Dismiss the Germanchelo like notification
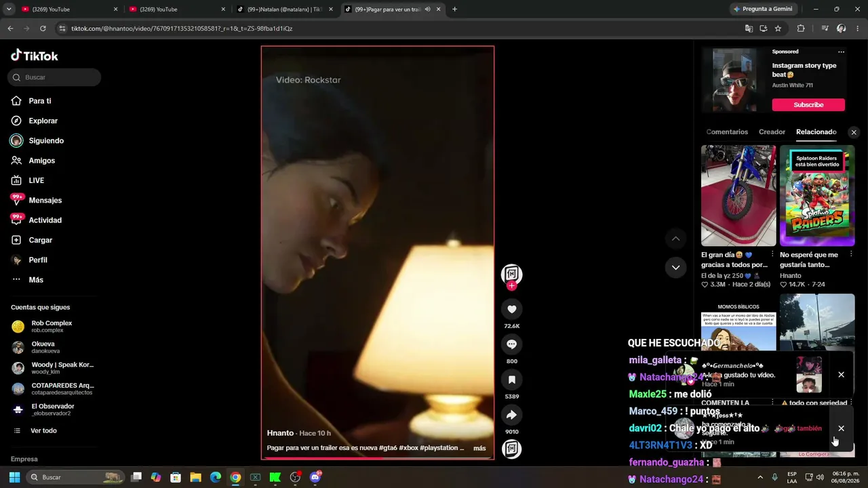This screenshot has height=488, width=868. (841, 375)
